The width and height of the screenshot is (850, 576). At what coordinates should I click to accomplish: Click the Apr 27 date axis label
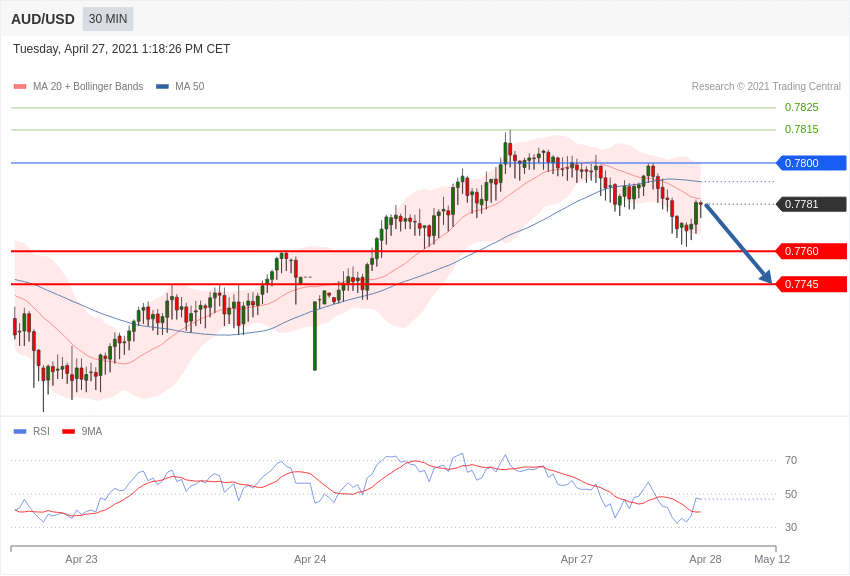point(577,559)
